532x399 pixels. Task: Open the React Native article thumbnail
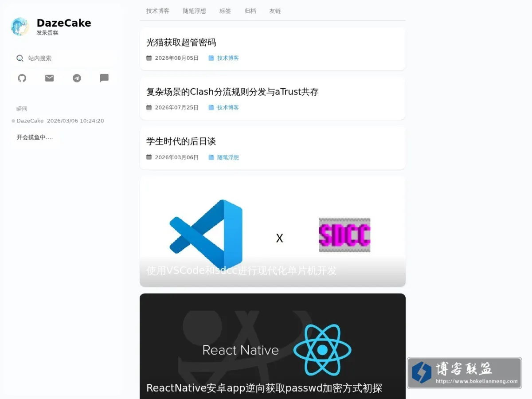(273, 346)
